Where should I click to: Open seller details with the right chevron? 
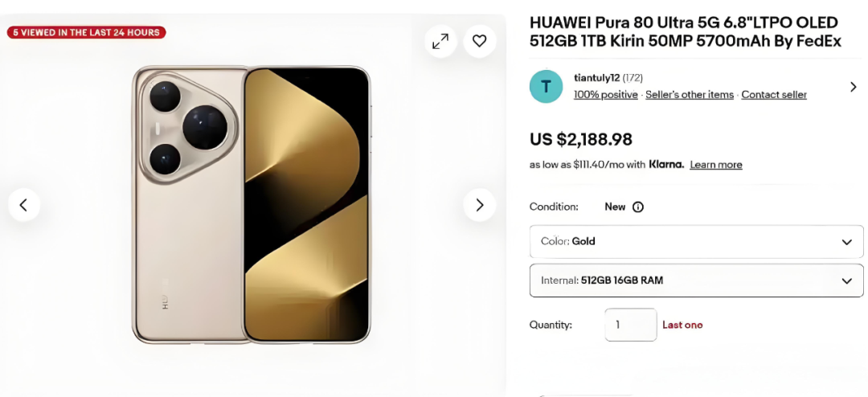point(853,87)
